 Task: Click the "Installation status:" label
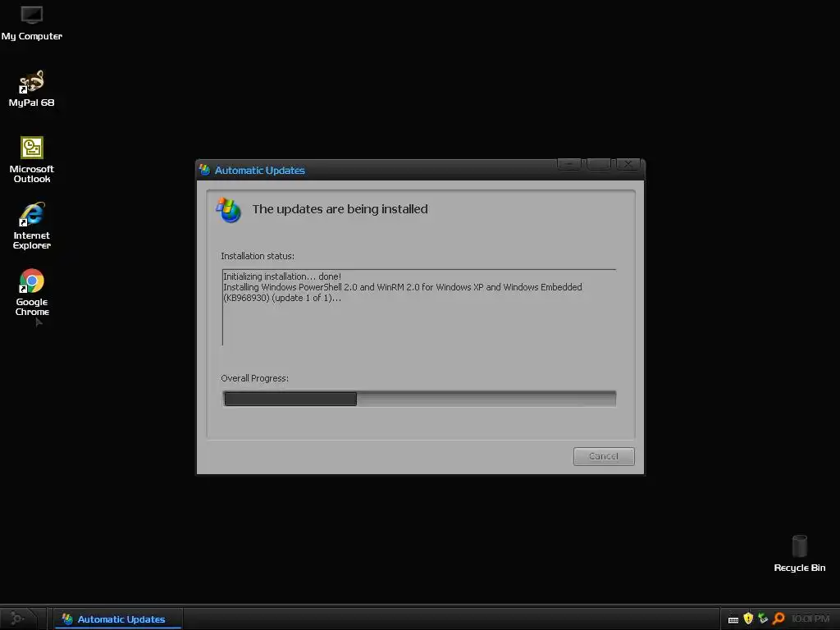258,256
